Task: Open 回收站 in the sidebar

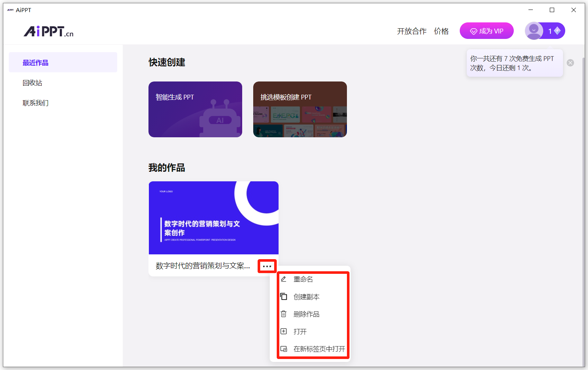Action: pos(32,83)
